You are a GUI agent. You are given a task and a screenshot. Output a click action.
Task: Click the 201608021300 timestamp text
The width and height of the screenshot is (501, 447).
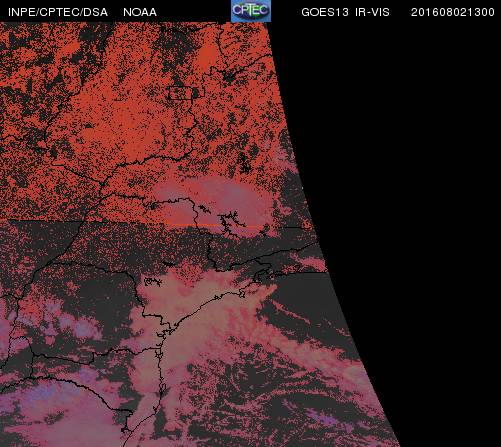click(452, 12)
